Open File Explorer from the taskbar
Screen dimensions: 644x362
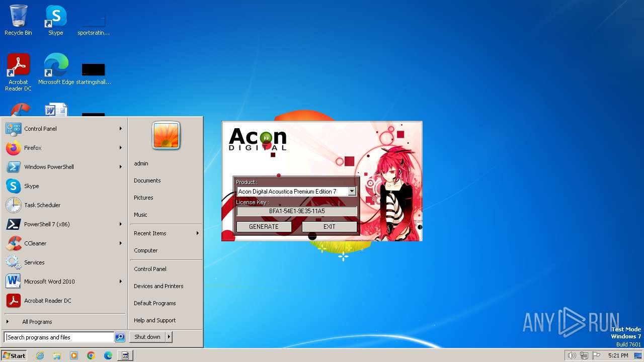pyautogui.click(x=57, y=355)
